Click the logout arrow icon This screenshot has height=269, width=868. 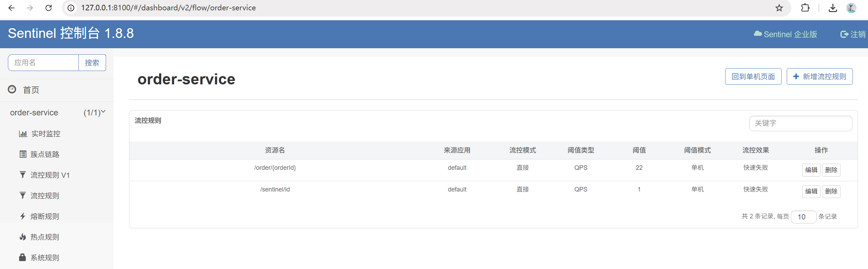point(844,34)
